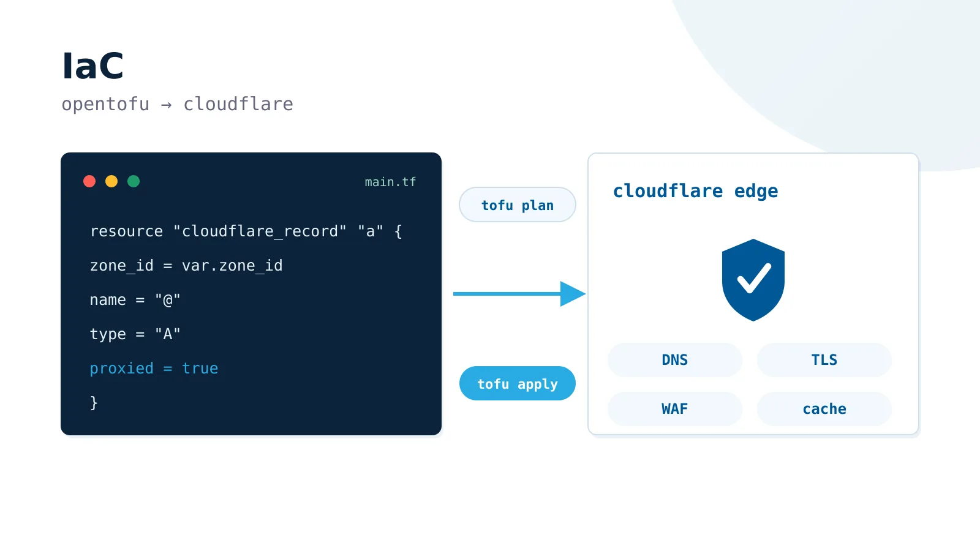This screenshot has width=980, height=551.
Task: Click the resource "cloudflare_record" code line
Action: coord(246,231)
